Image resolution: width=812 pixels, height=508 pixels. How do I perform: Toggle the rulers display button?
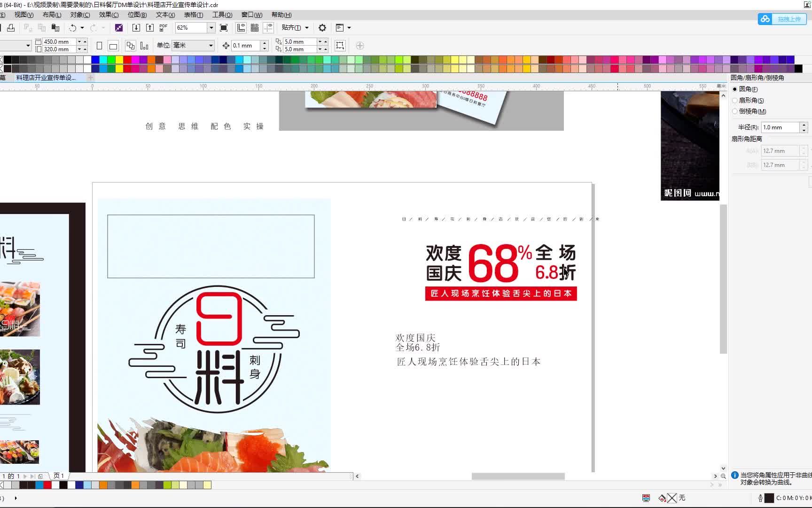click(x=241, y=28)
